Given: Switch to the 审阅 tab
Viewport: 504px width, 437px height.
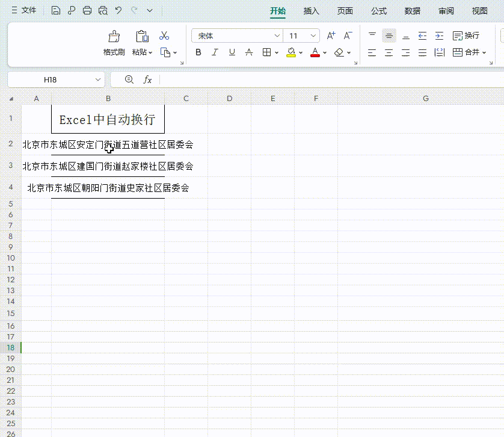Looking at the screenshot, I should (446, 11).
